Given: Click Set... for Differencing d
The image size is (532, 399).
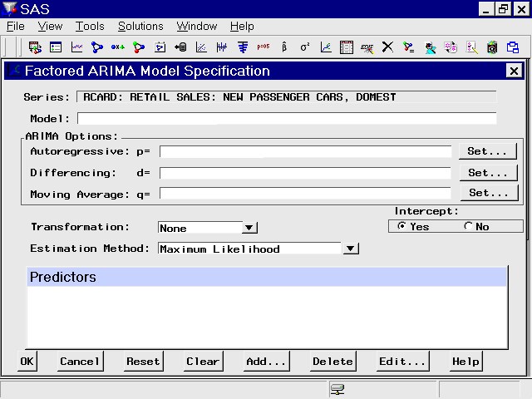Looking at the screenshot, I should (488, 173).
